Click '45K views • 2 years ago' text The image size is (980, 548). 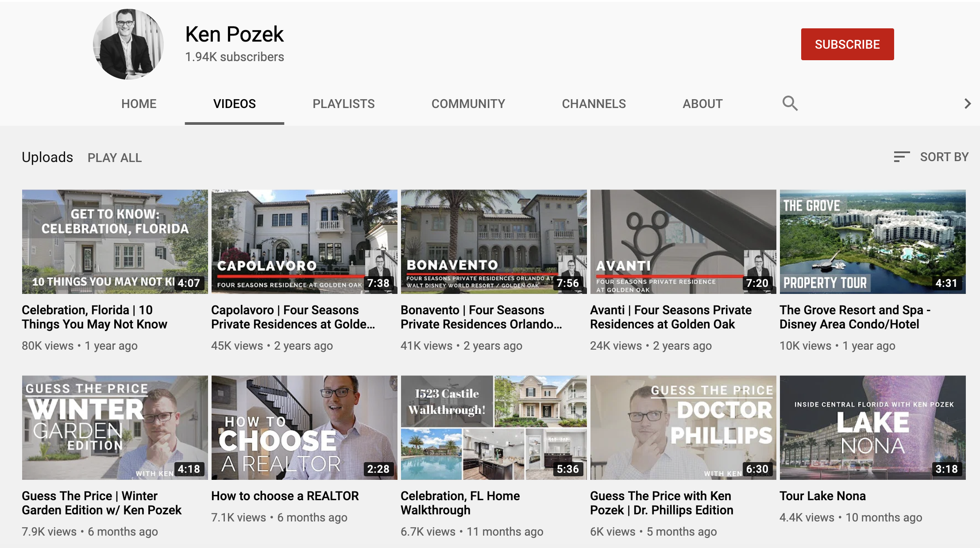coord(272,346)
